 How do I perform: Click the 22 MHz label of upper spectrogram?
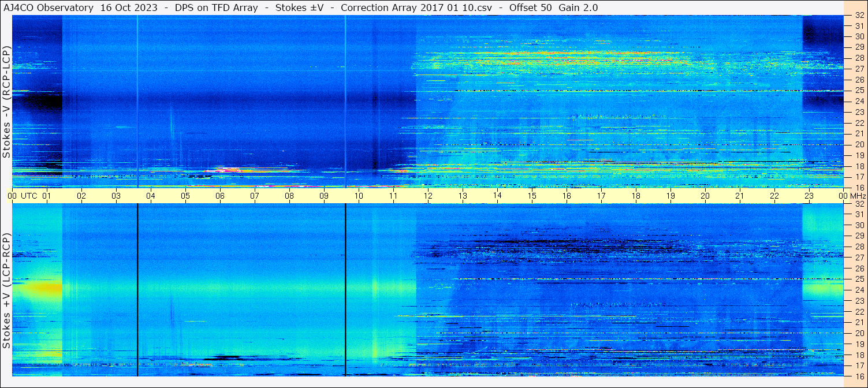[859, 123]
